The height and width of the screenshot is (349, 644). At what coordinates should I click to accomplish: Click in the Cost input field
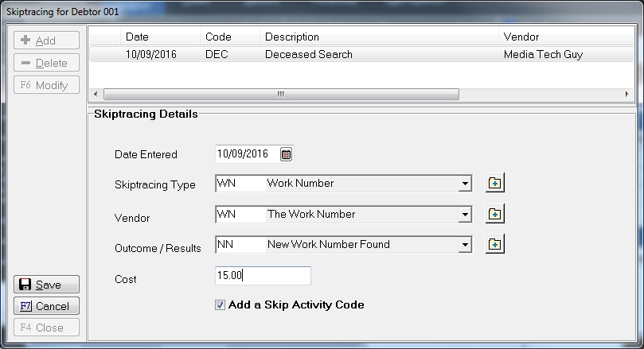(x=263, y=276)
